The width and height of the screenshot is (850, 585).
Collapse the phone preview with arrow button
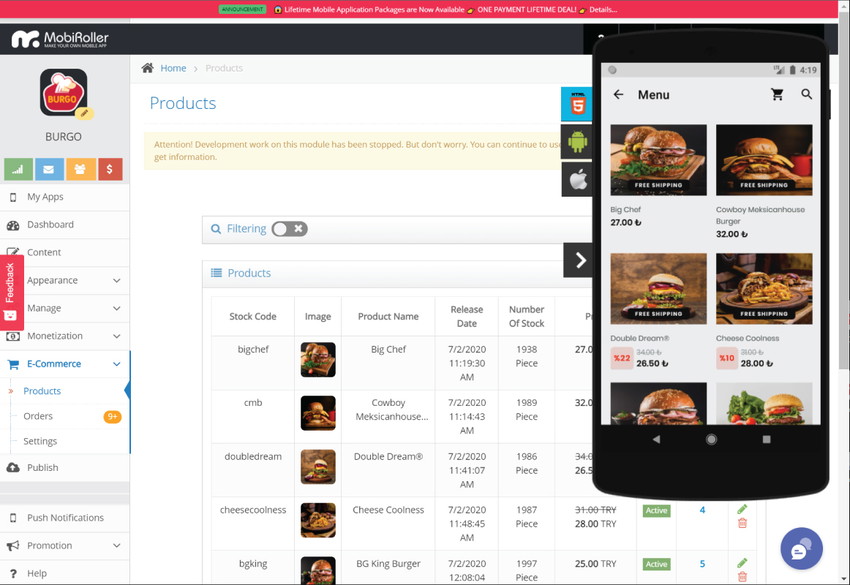tap(580, 260)
